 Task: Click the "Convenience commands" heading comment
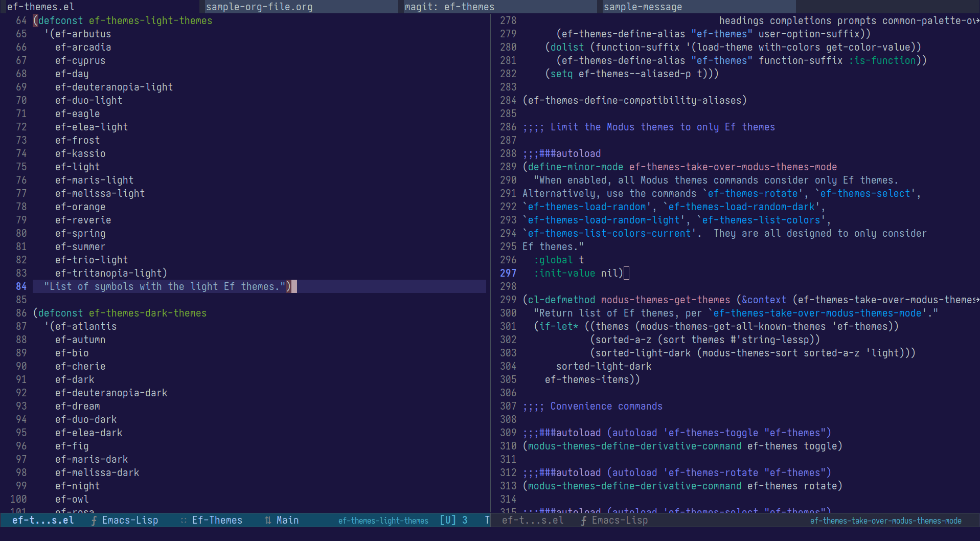606,406
